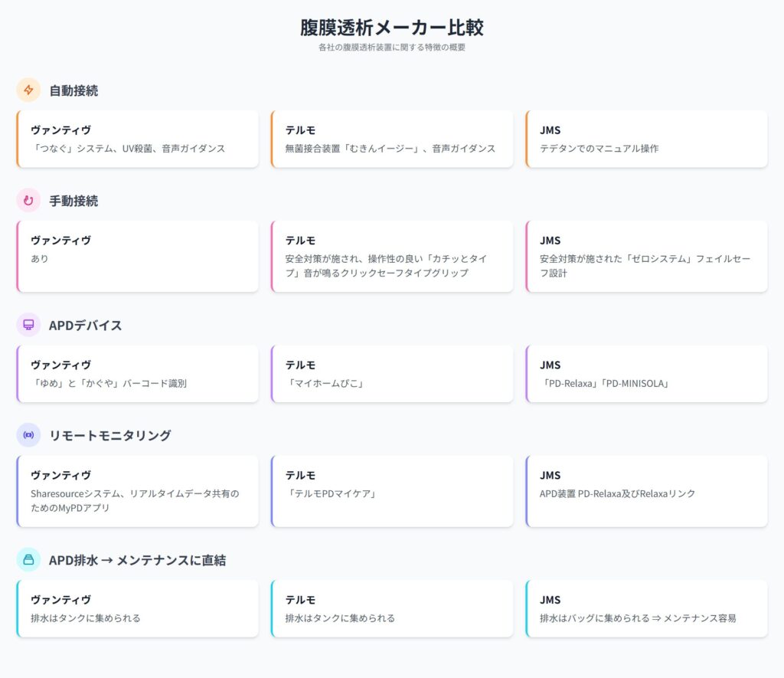
Task: Click the テルモ name in the 手動接続 row
Action: (x=300, y=241)
